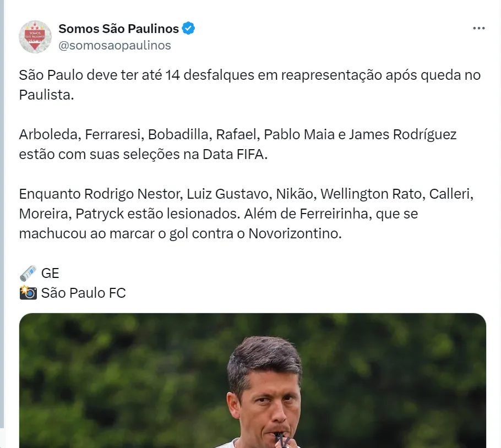This screenshot has width=501, height=448.
Task: Click the 'GE' source credit text
Action: (x=50, y=273)
